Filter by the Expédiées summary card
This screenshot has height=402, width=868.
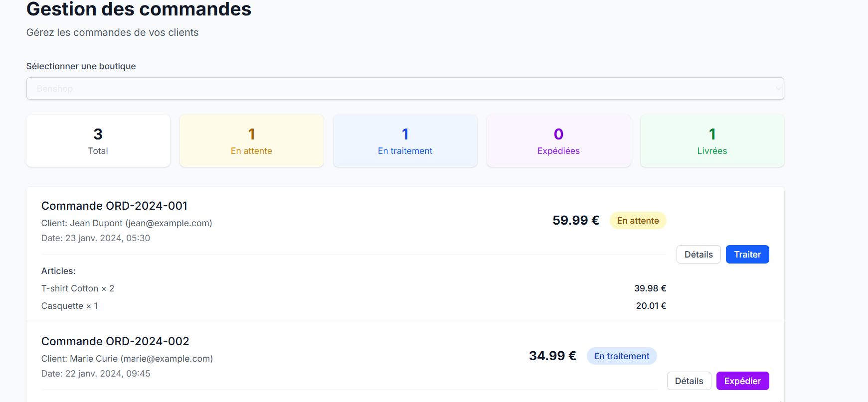558,141
